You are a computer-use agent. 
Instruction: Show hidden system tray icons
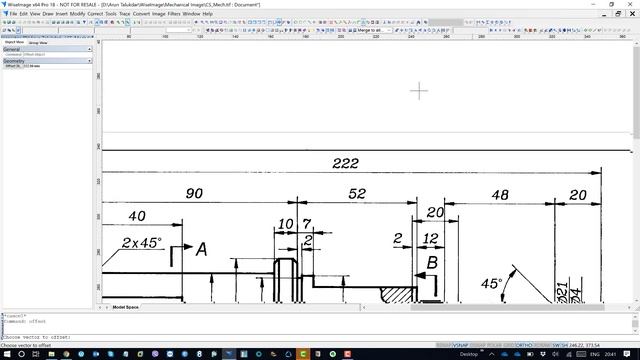pos(491,354)
